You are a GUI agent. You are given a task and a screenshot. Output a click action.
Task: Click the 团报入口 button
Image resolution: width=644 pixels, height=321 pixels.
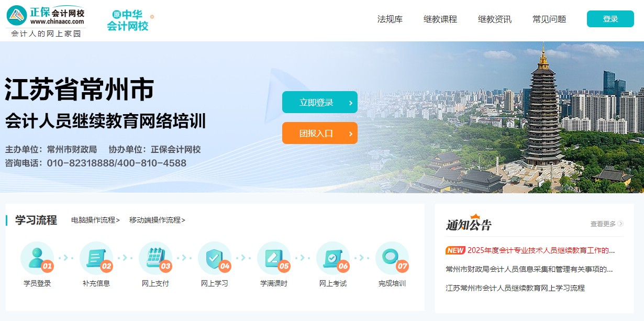pyautogui.click(x=320, y=133)
